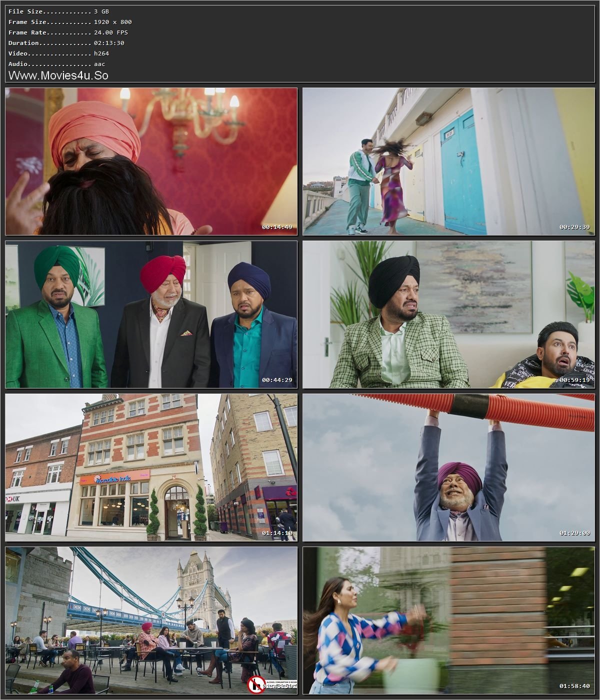This screenshot has width=600, height=700.
Task: Open the running woman scene thumbnail
Action: point(447,620)
